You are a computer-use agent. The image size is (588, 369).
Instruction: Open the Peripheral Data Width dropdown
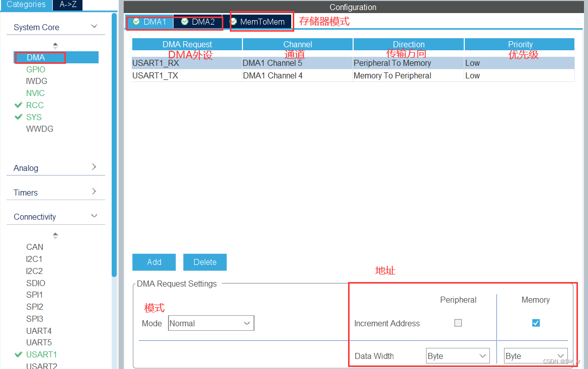457,355
